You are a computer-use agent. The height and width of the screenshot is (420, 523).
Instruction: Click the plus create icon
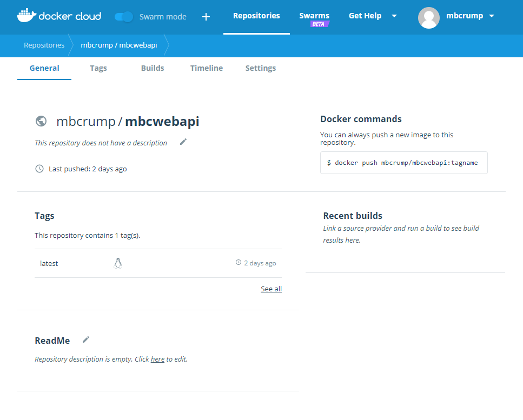206,17
